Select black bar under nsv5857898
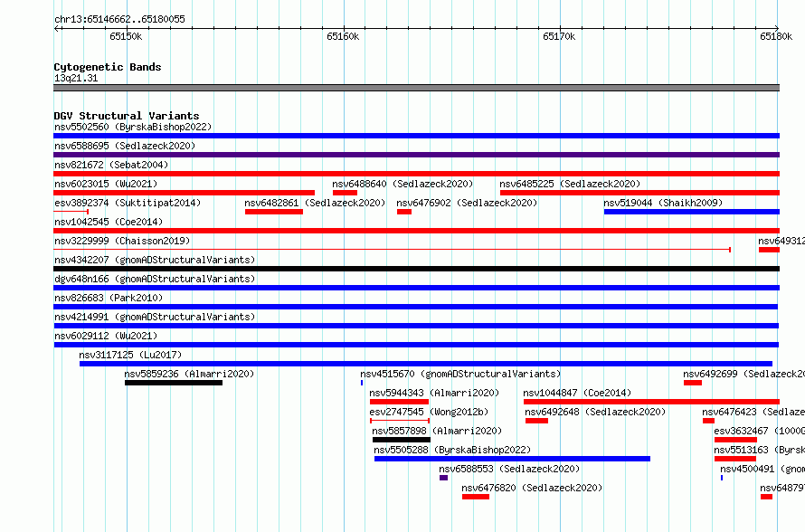Image resolution: width=805 pixels, height=532 pixels. [x=402, y=440]
